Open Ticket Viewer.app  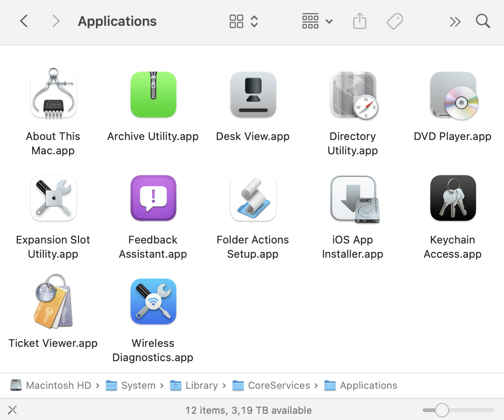click(x=53, y=301)
